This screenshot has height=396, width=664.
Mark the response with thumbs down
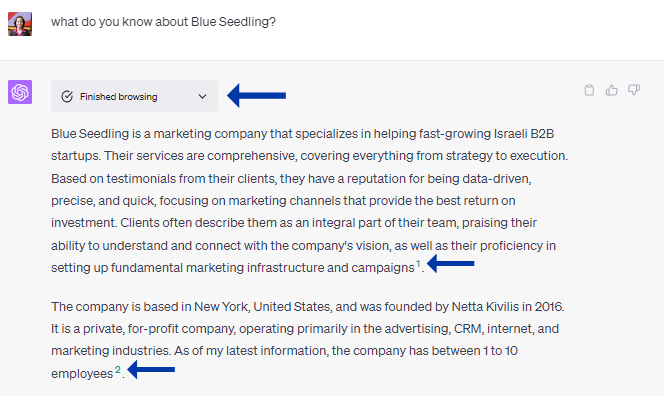coord(634,90)
